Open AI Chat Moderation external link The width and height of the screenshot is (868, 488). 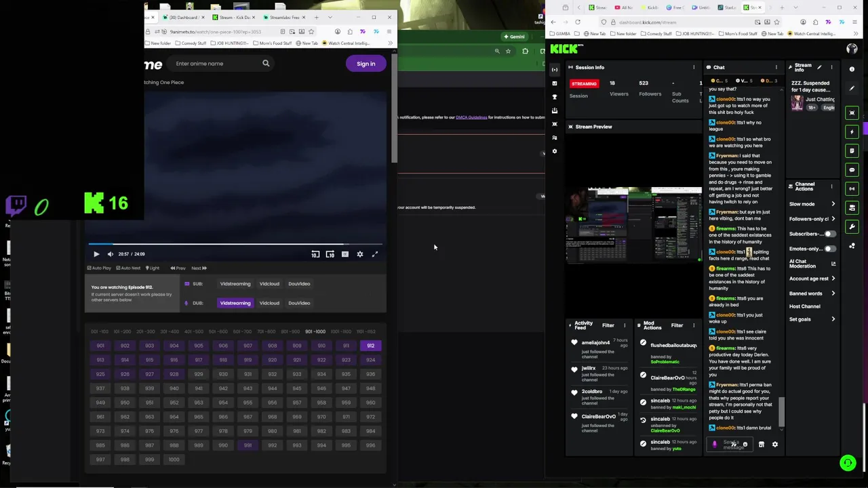point(833,264)
